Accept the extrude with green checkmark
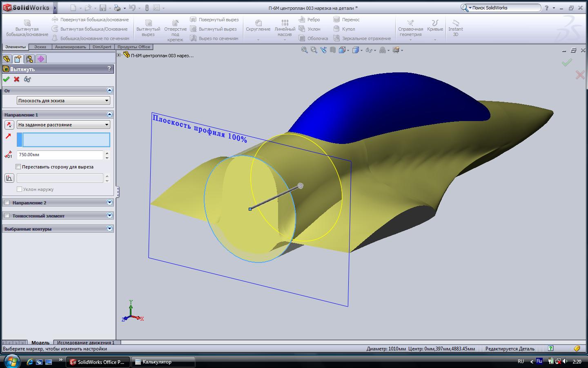The width and height of the screenshot is (588, 368). click(x=6, y=79)
